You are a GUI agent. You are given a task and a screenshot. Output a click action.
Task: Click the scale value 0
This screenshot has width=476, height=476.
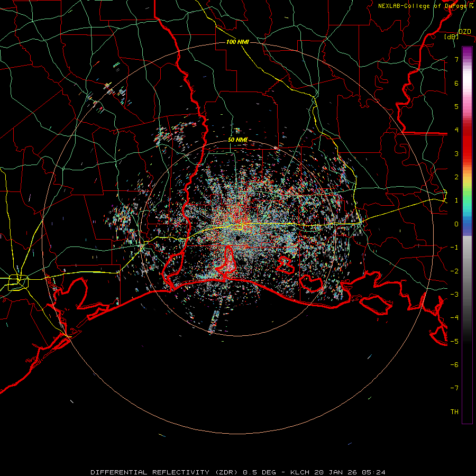tap(456, 224)
